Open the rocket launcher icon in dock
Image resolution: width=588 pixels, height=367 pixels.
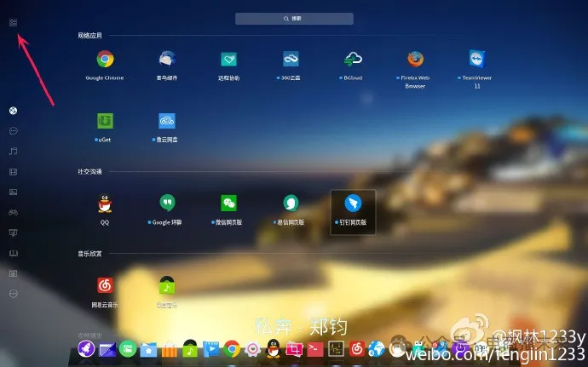coord(86,348)
